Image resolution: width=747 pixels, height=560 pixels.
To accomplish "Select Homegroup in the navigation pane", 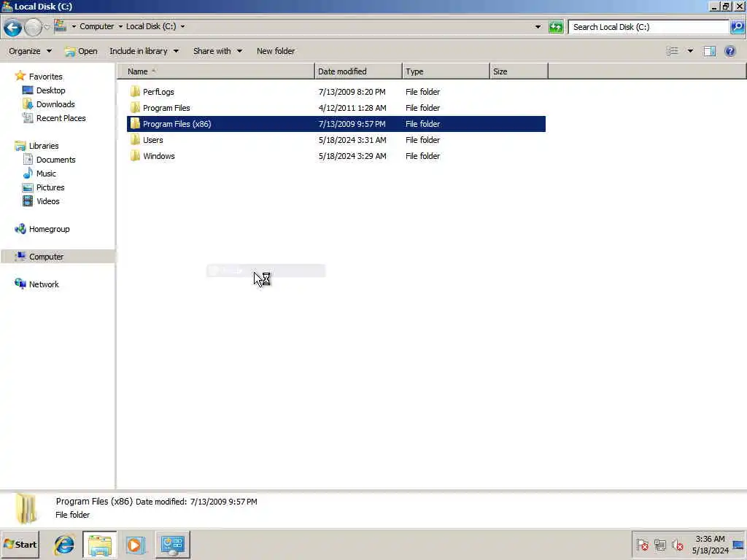I will point(49,229).
